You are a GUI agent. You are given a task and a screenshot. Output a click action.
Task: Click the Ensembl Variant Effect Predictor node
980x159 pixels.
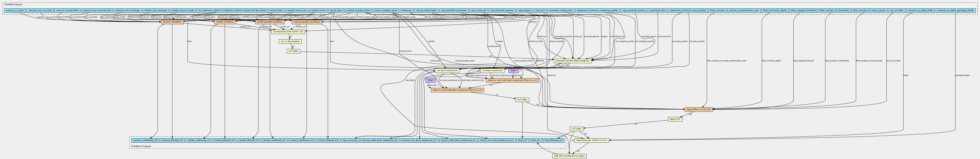click(572, 61)
